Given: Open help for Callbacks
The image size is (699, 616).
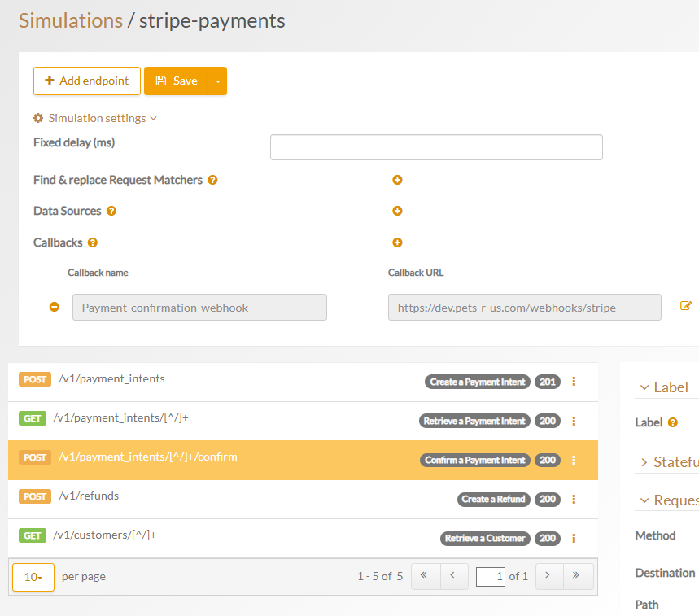Looking at the screenshot, I should pos(93,242).
